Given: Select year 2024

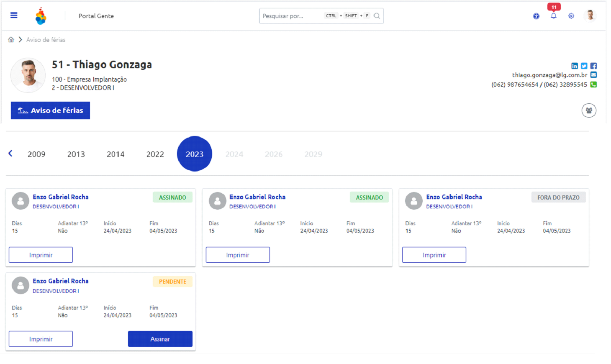Looking at the screenshot, I should pos(234,154).
